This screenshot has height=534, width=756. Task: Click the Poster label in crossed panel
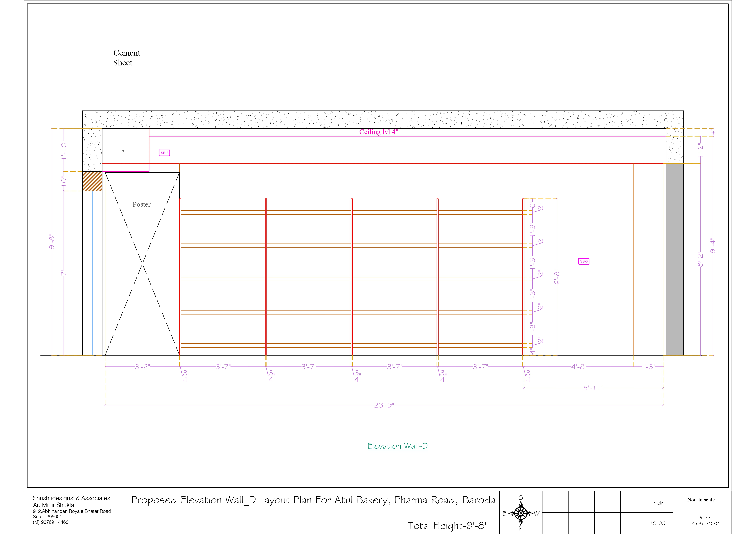point(142,204)
